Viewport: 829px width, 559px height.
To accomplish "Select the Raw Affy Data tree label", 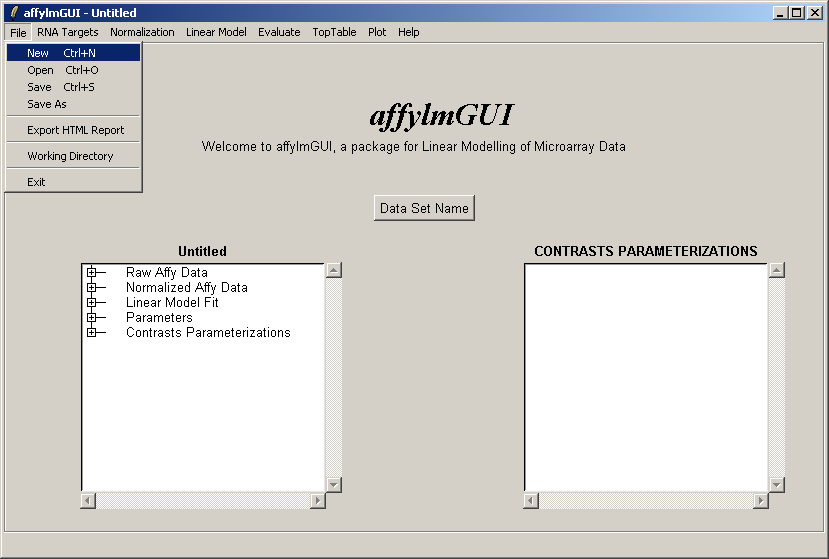I will [x=167, y=272].
